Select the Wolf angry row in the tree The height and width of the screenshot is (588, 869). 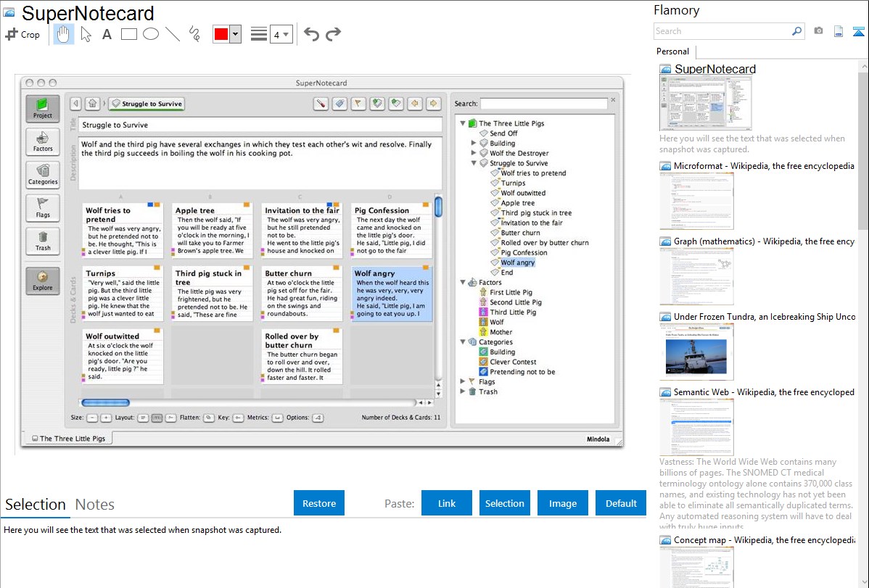pyautogui.click(x=513, y=262)
